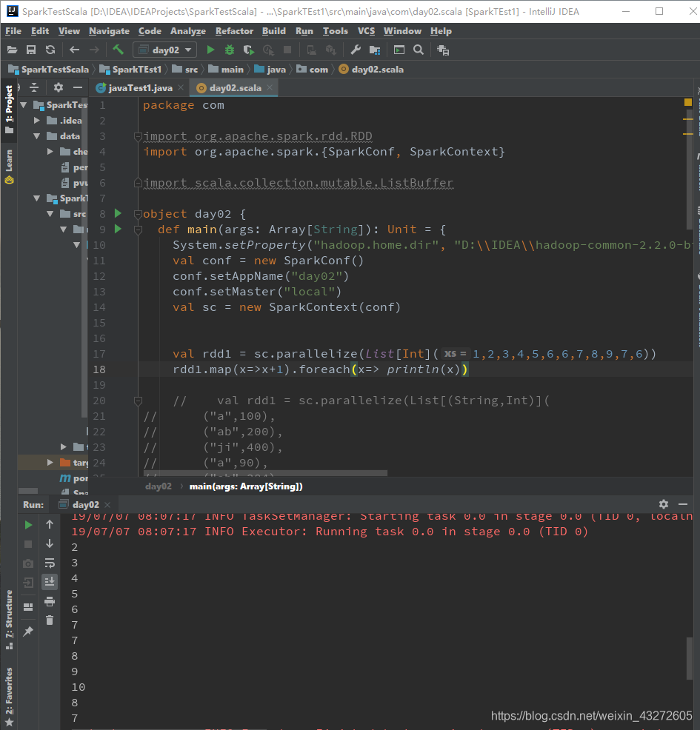Switch to the javaTest1.java tab
The height and width of the screenshot is (730, 700).
point(140,88)
